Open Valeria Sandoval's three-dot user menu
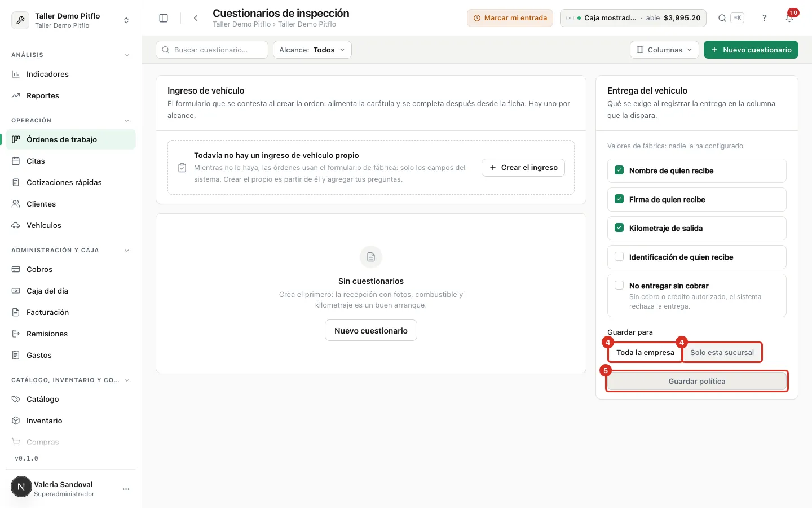Screen dimensions: 812x508 coord(126,489)
